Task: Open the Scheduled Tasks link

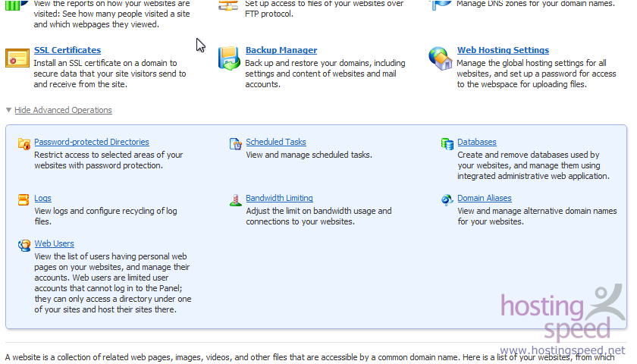Action: coord(276,142)
